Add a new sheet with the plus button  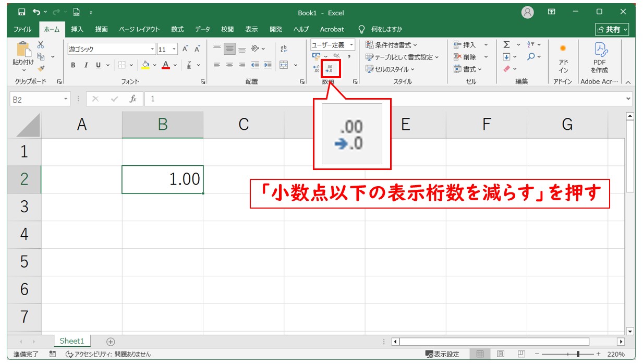click(111, 342)
